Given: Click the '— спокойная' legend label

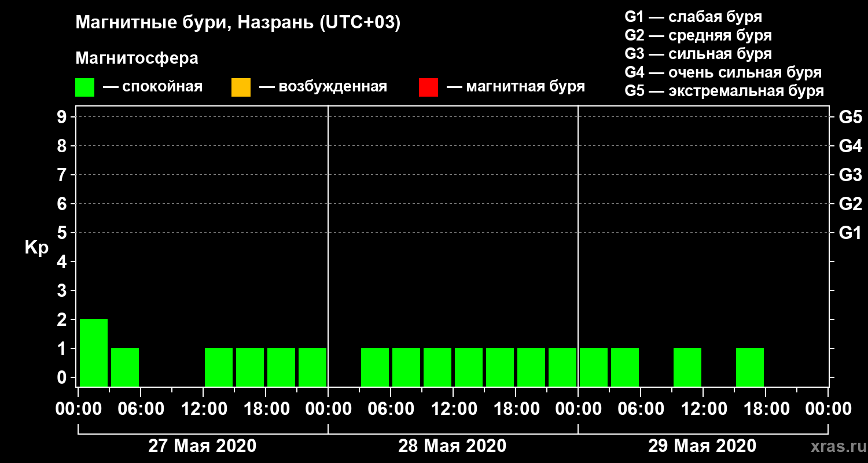Looking at the screenshot, I should pyautogui.click(x=153, y=87).
